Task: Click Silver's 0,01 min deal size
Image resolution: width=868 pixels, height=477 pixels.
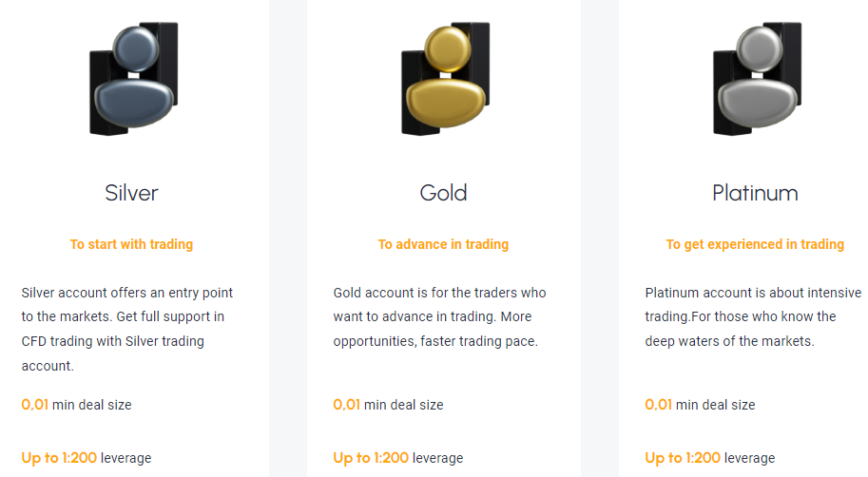Action: tap(76, 405)
